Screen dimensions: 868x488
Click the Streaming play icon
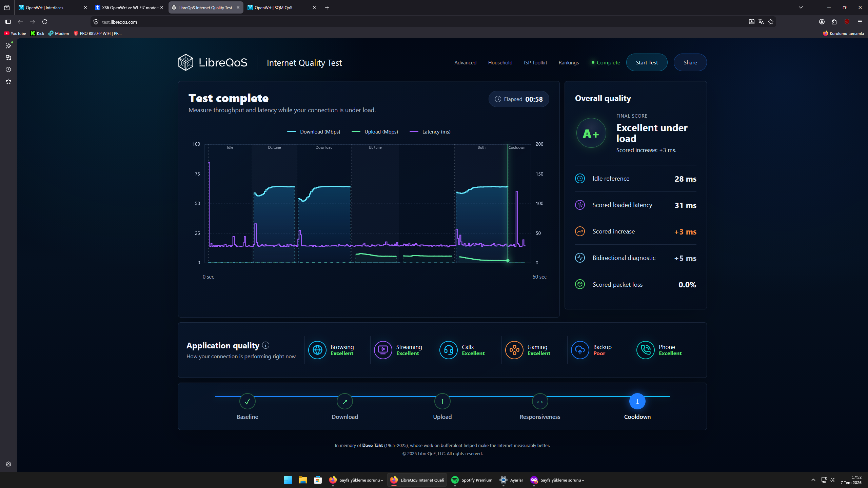[383, 350]
